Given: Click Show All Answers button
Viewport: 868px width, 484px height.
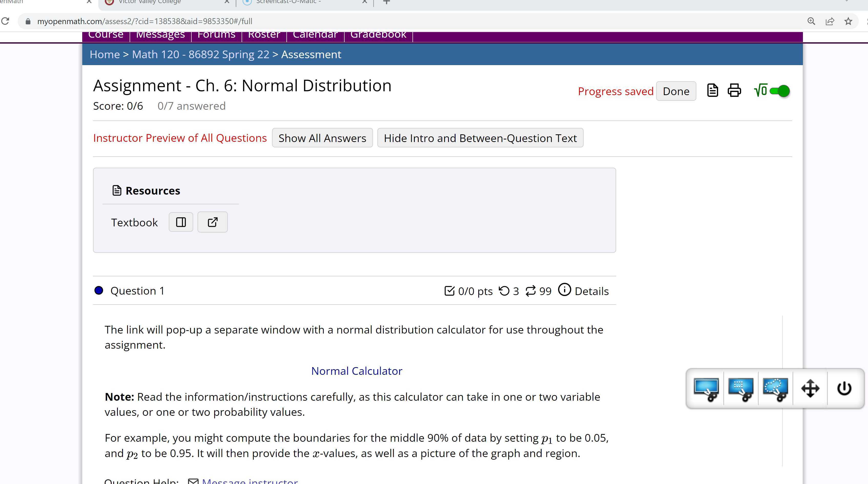Looking at the screenshot, I should (322, 138).
